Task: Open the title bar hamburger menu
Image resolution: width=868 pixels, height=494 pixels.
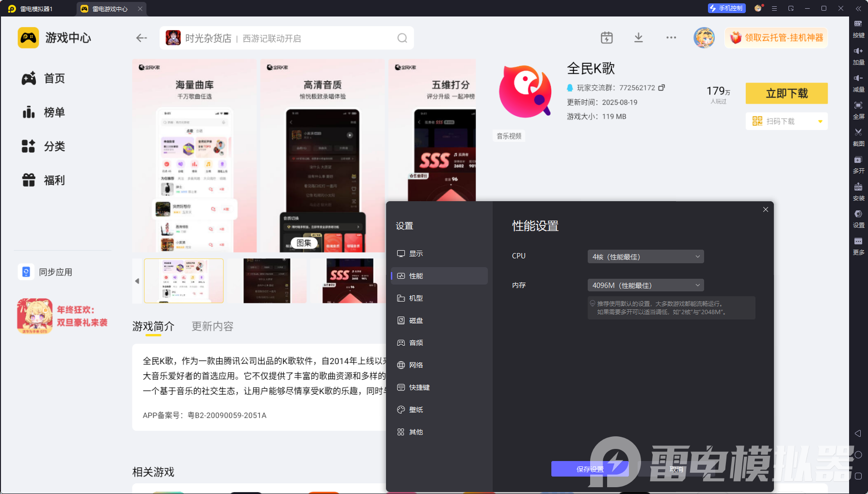Action: click(774, 8)
